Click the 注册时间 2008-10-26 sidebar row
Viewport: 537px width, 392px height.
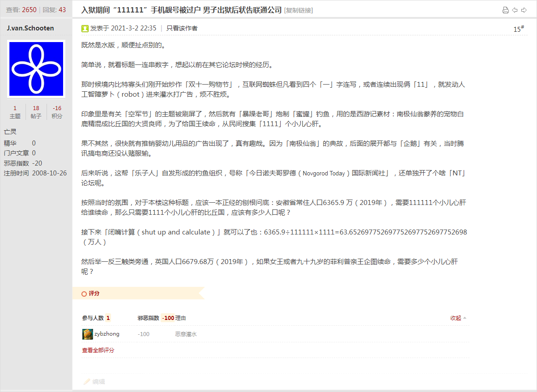pyautogui.click(x=35, y=173)
